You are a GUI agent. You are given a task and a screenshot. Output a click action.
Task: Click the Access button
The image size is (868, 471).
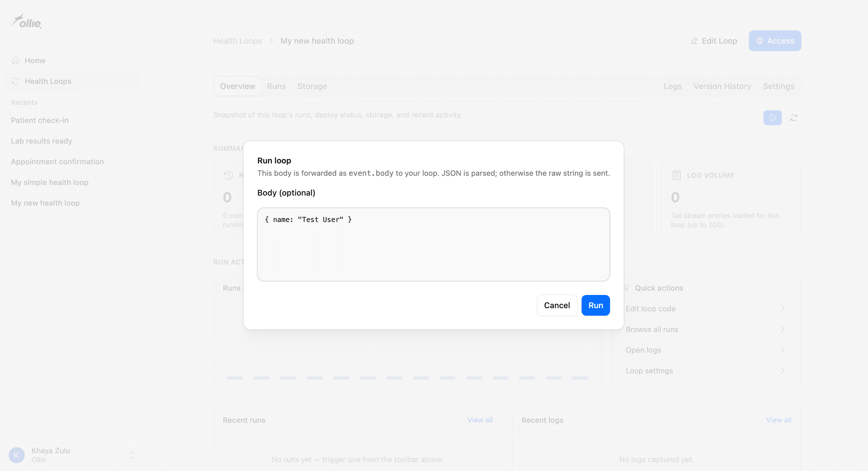point(775,41)
